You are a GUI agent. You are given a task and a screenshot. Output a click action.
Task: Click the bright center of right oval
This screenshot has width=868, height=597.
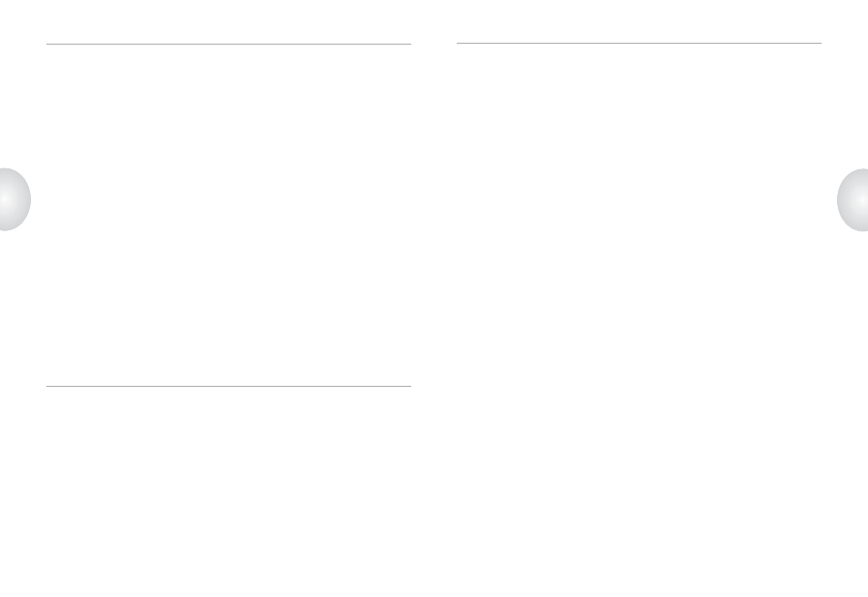click(x=863, y=200)
